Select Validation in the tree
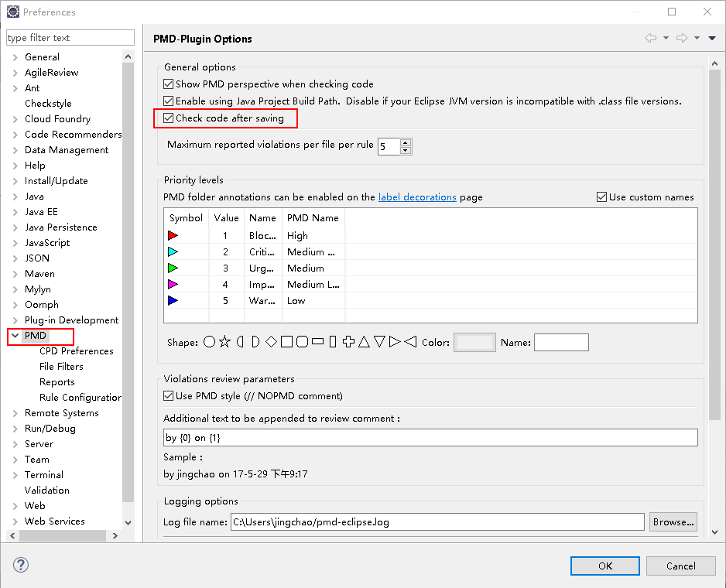Image resolution: width=726 pixels, height=588 pixels. [46, 491]
